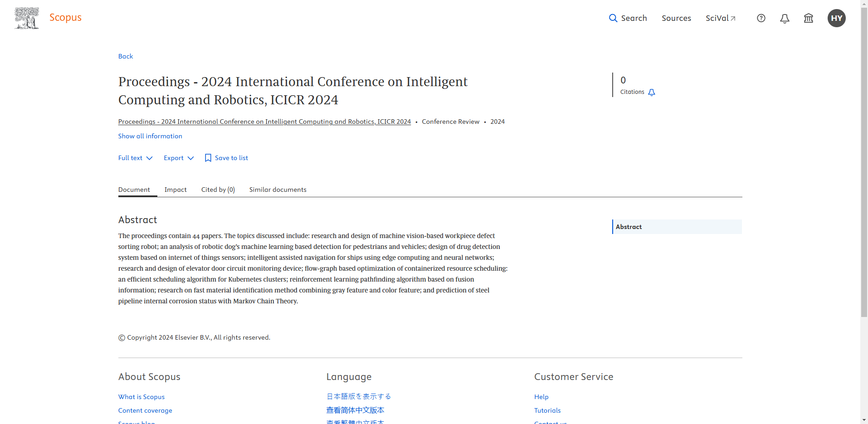Click the institution building icon

point(808,18)
